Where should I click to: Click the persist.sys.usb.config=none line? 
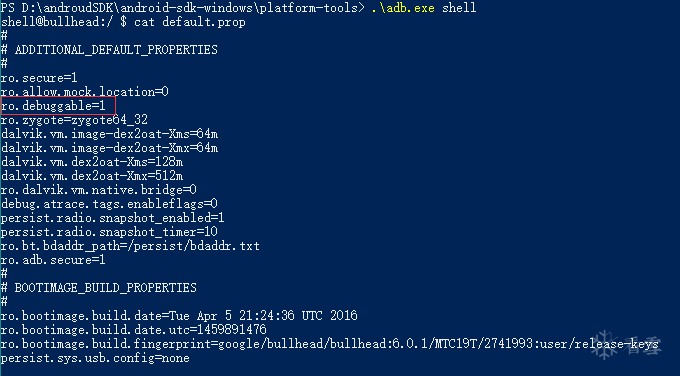[95, 358]
